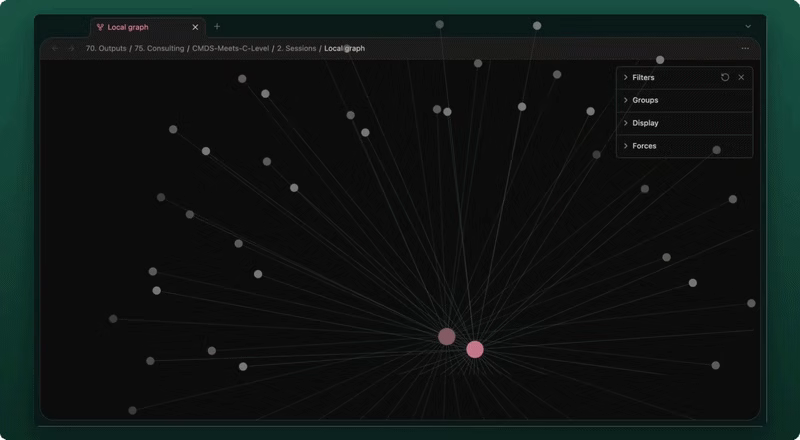The image size is (800, 440).
Task: Open the 2. Sessions breadcrumb
Action: 296,48
